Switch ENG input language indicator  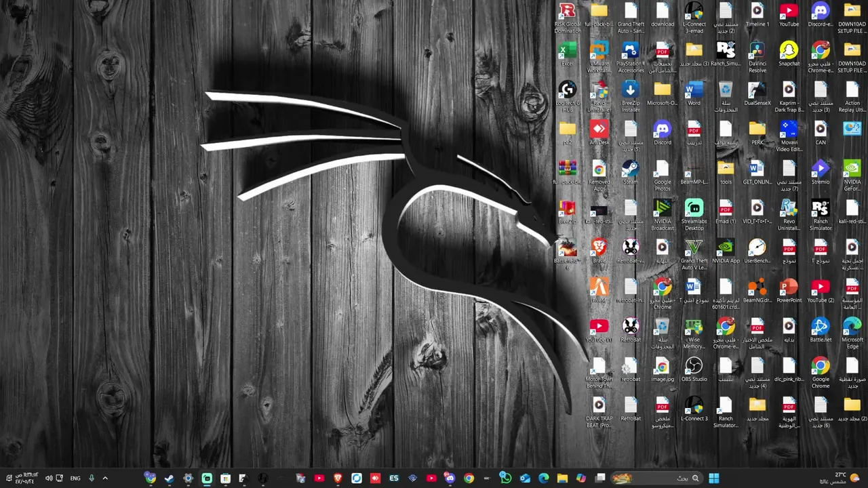75,479
